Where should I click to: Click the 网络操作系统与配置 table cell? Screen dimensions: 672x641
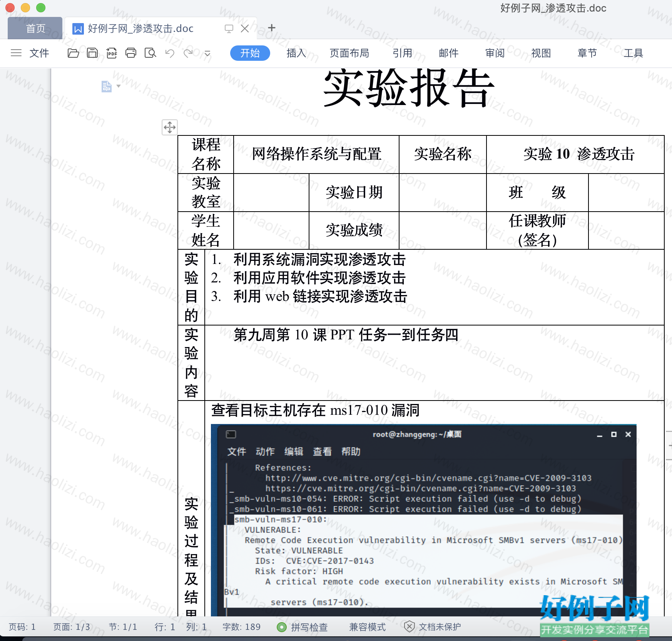(316, 154)
